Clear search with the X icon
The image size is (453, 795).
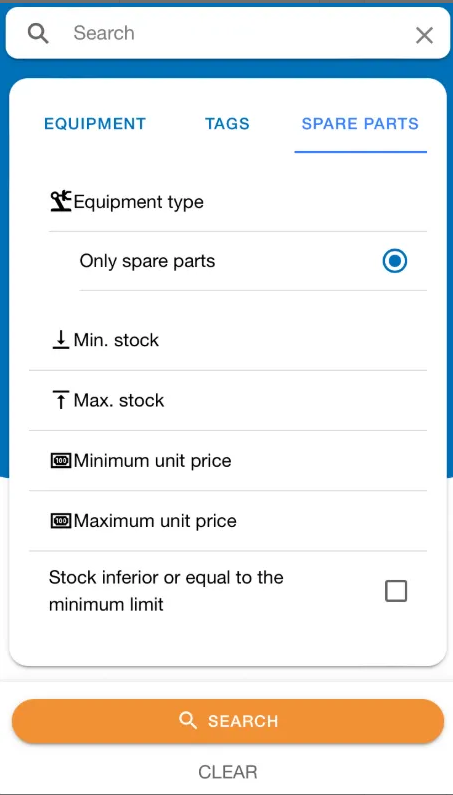click(424, 35)
